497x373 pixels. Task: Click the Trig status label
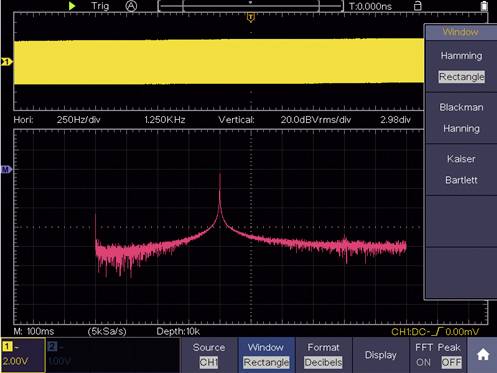100,6
